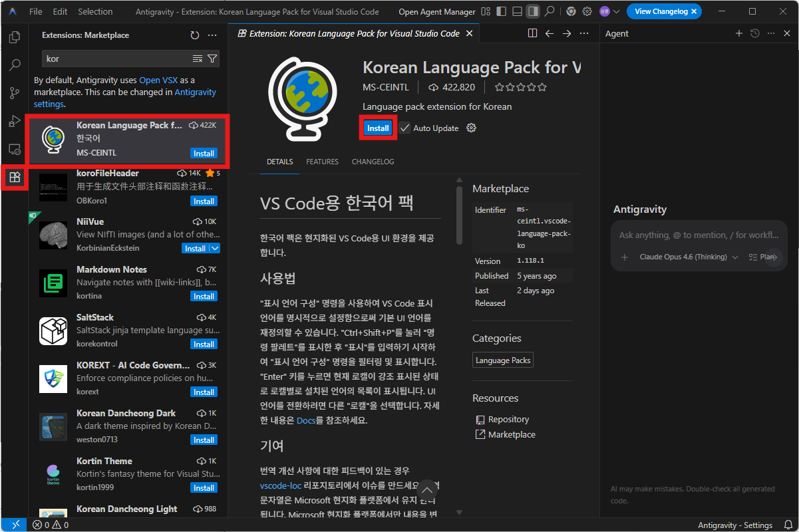Split the editor to the right
Image resolution: width=799 pixels, height=532 pixels.
point(532,33)
